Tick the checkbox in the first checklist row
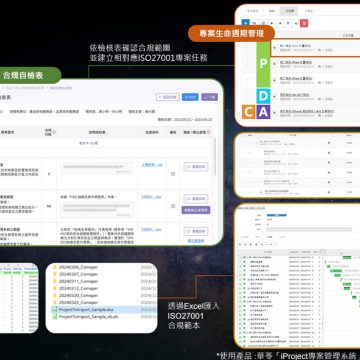The width and height of the screenshot is (360, 360). point(173,174)
